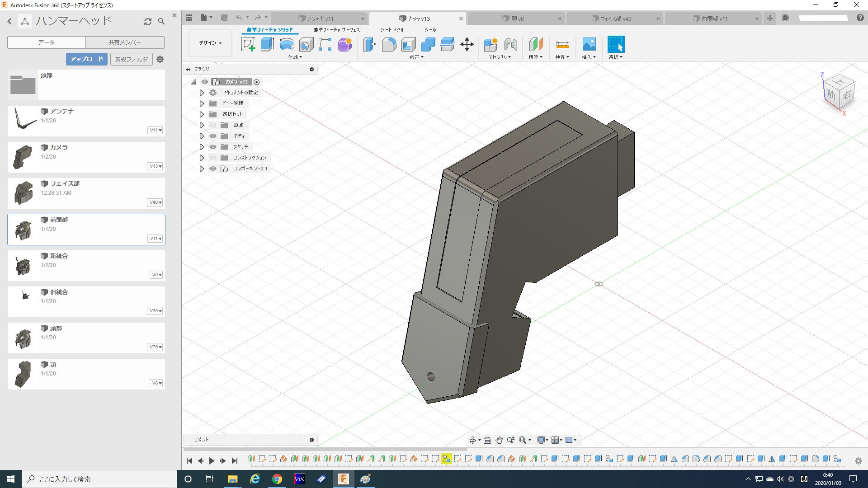Viewport: 868px width, 488px height.
Task: Click the アップロード button
Action: (86, 59)
